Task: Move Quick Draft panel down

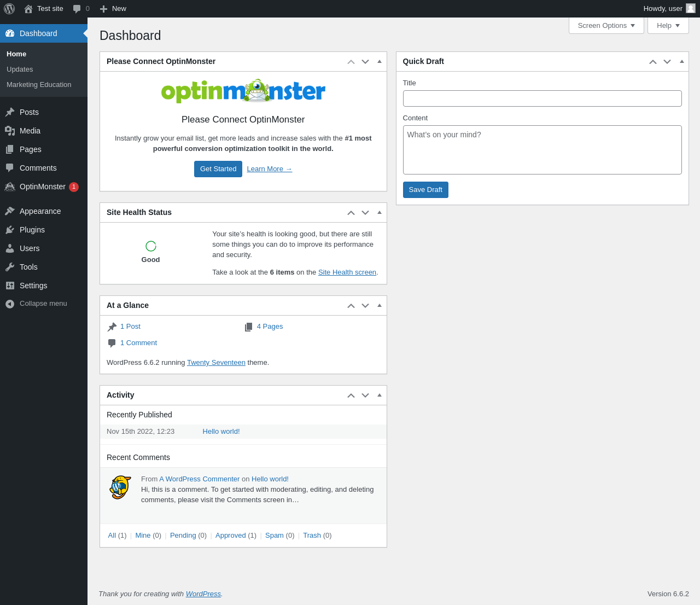Action: click(667, 62)
